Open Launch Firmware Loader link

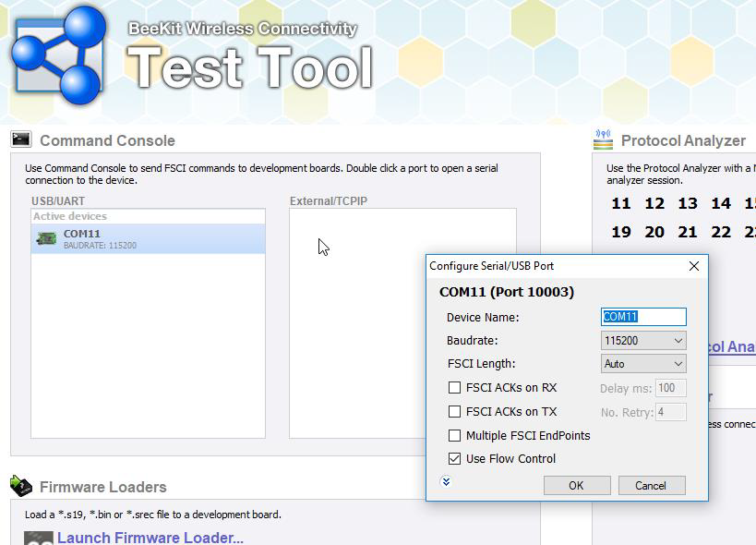(x=150, y=538)
